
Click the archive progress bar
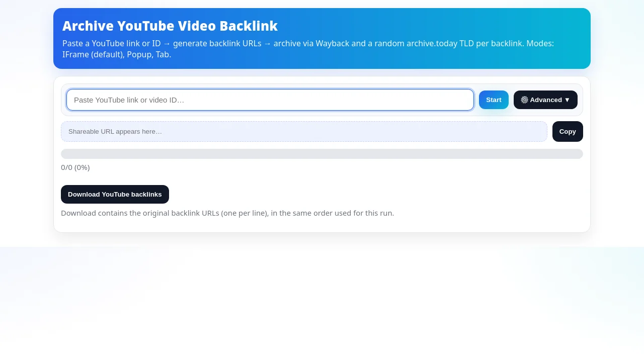coord(322,154)
